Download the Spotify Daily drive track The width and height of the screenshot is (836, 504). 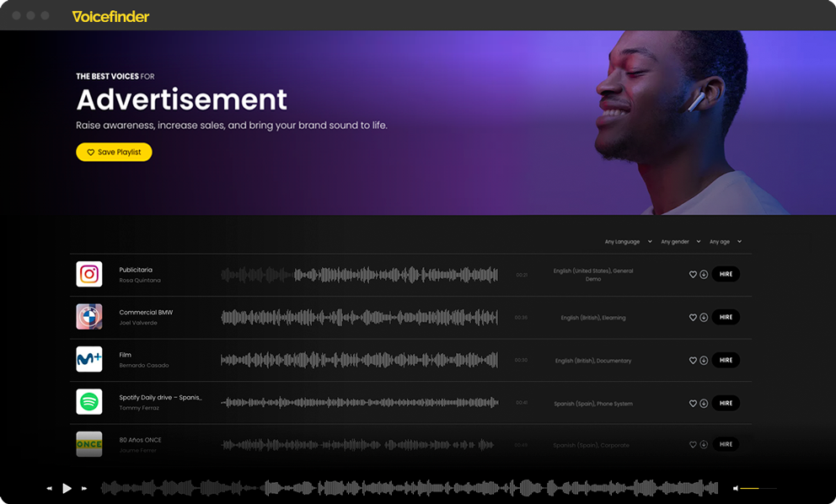[704, 404]
